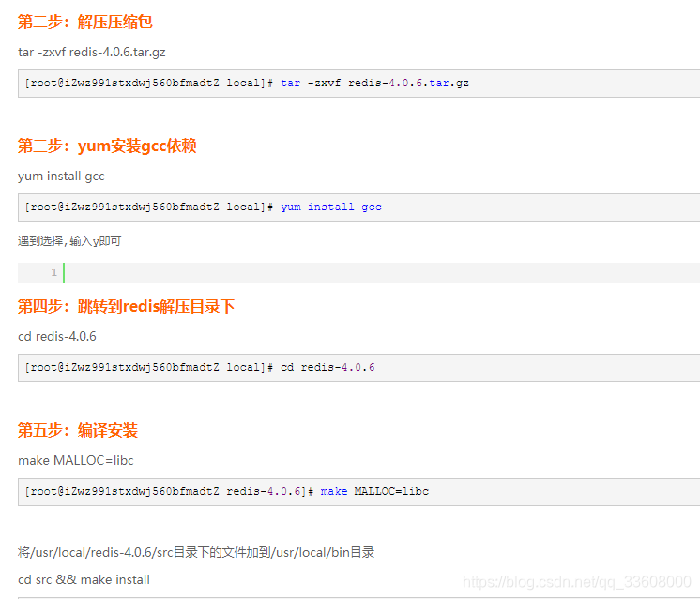Click the empty code block line 1
Image resolution: width=700 pixels, height=599 pixels.
pyautogui.click(x=359, y=272)
